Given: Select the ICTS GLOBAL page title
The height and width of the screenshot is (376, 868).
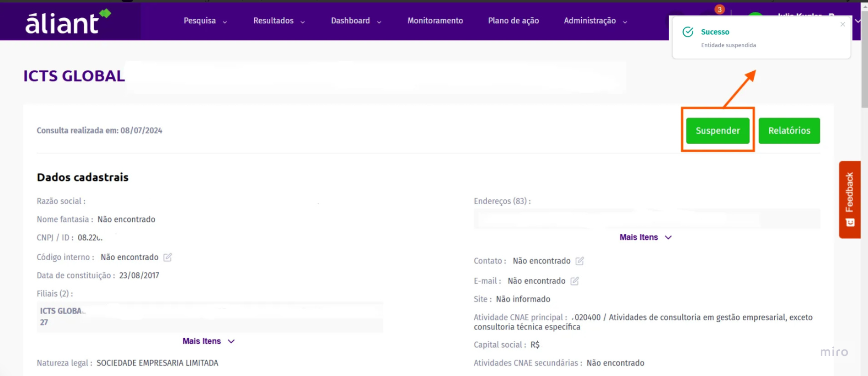Looking at the screenshot, I should coord(74,76).
